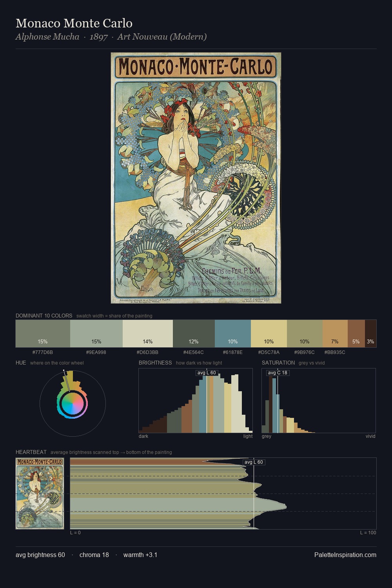Click the brightness histogram chart

point(196,401)
